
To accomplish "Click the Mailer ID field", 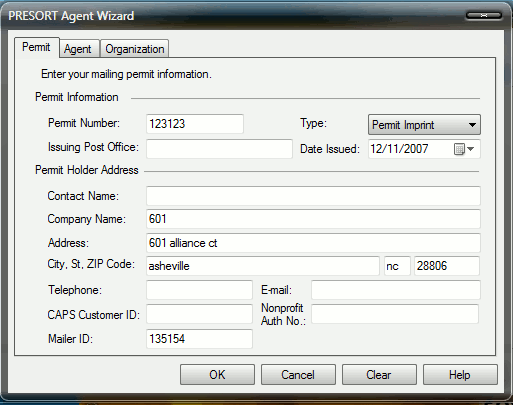I will (x=199, y=339).
